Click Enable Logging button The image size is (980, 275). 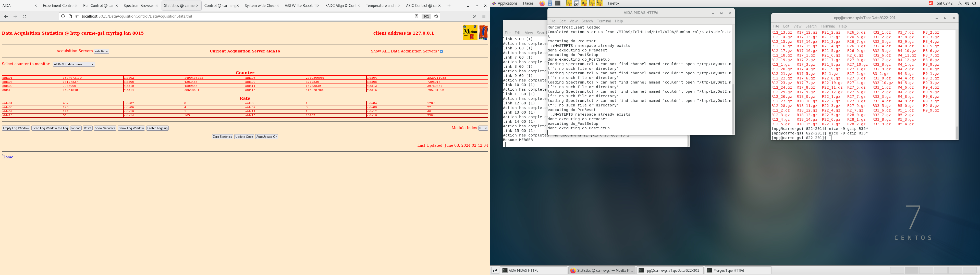157,128
